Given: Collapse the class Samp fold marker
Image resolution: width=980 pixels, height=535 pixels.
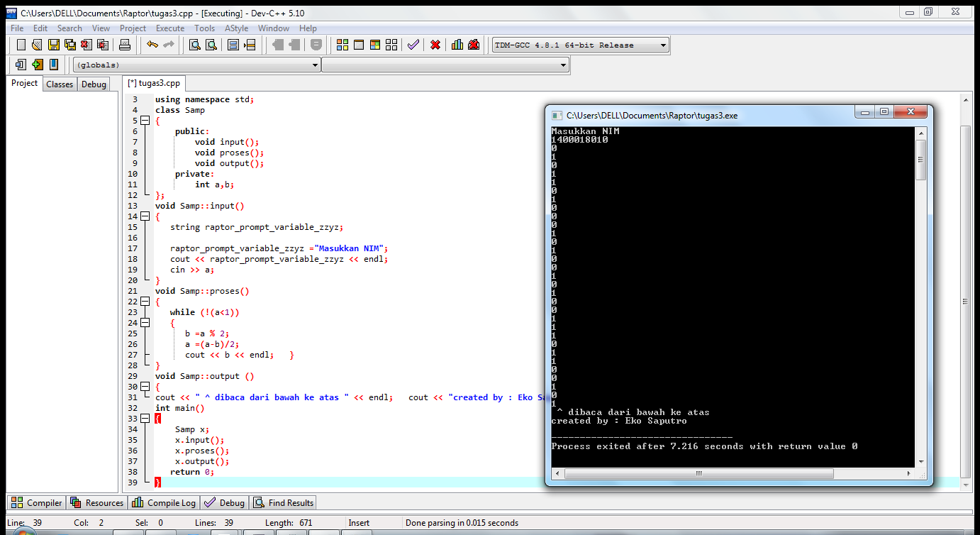Looking at the screenshot, I should click(x=145, y=121).
